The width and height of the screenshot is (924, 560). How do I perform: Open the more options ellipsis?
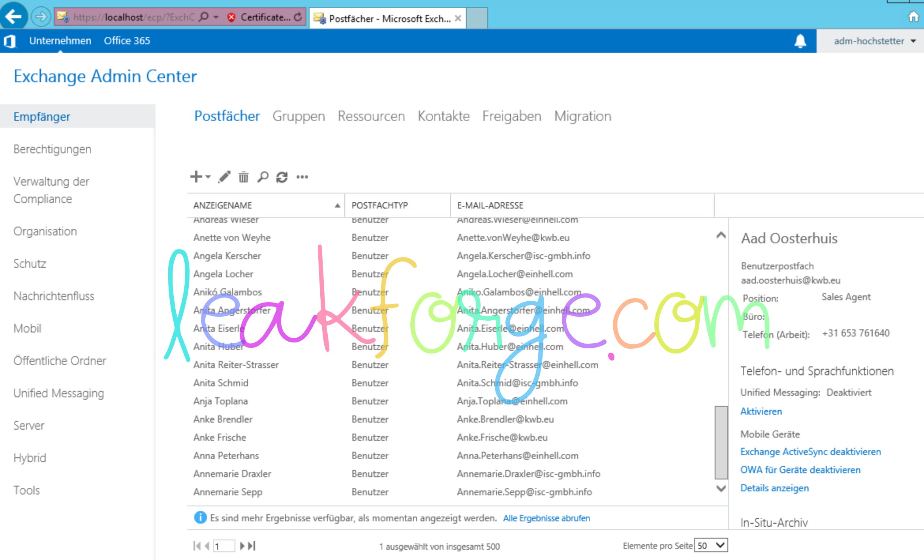pos(302,177)
